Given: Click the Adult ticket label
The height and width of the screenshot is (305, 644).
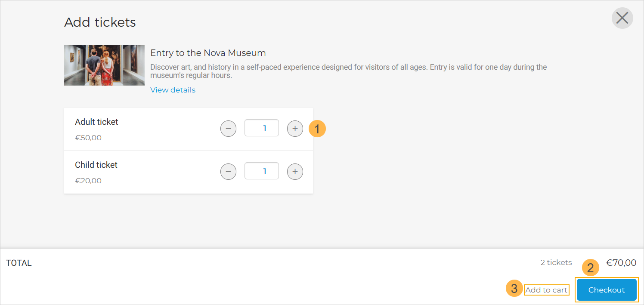Looking at the screenshot, I should pyautogui.click(x=96, y=122).
